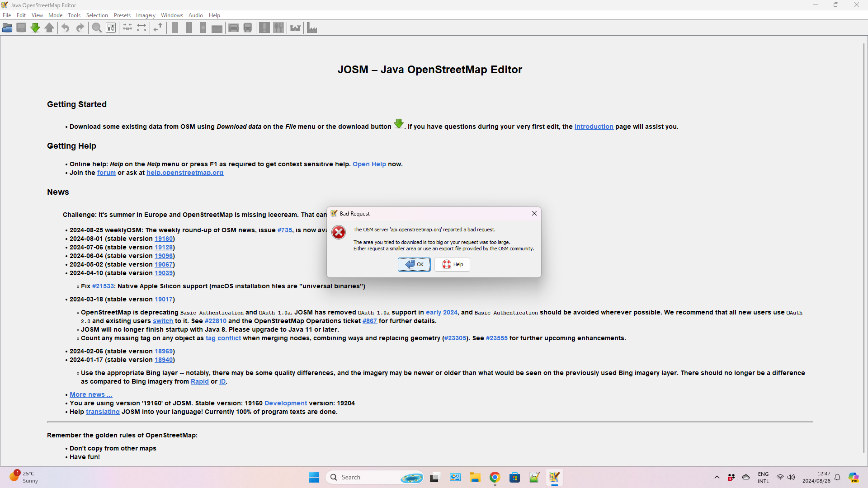Open the Imagery menu
Viewport: 868px width, 488px height.
point(145,15)
